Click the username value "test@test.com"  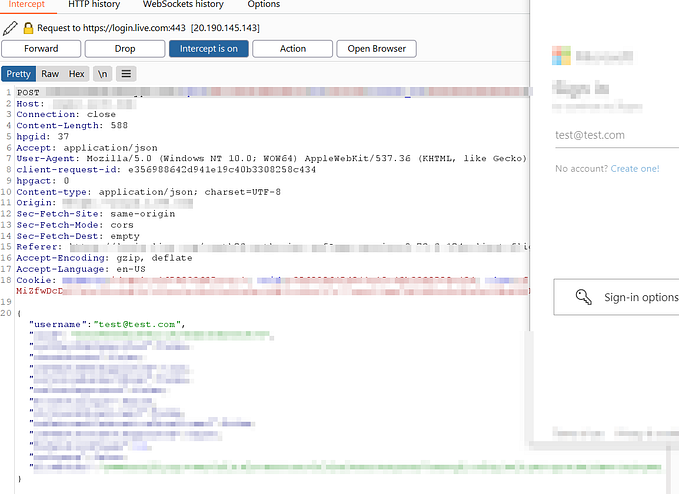pyautogui.click(x=139, y=324)
